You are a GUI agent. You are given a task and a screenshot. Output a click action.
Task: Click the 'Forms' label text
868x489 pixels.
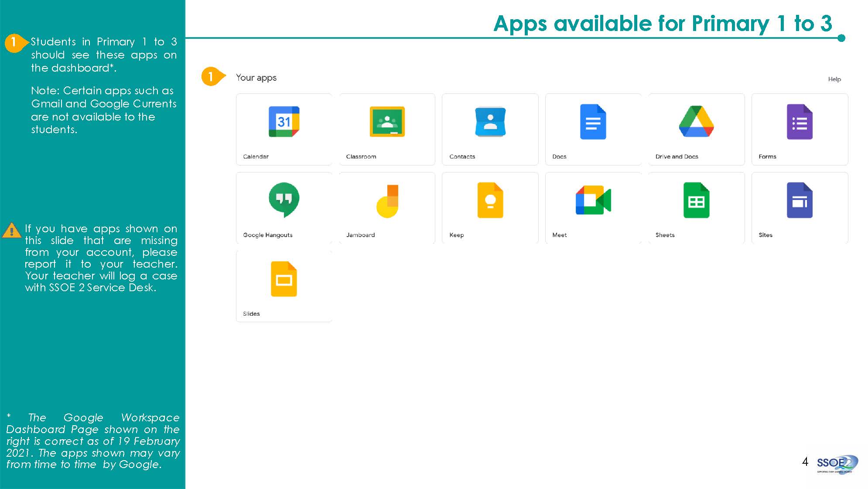[767, 156]
